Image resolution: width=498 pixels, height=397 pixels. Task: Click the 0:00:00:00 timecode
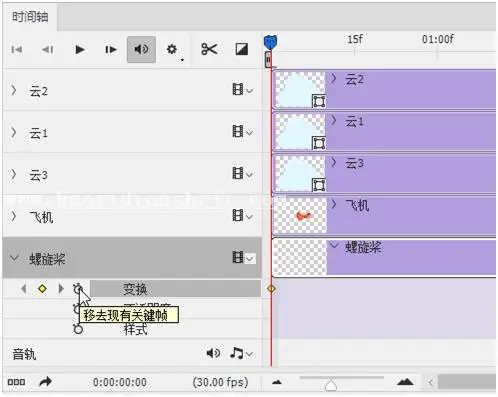pyautogui.click(x=120, y=382)
